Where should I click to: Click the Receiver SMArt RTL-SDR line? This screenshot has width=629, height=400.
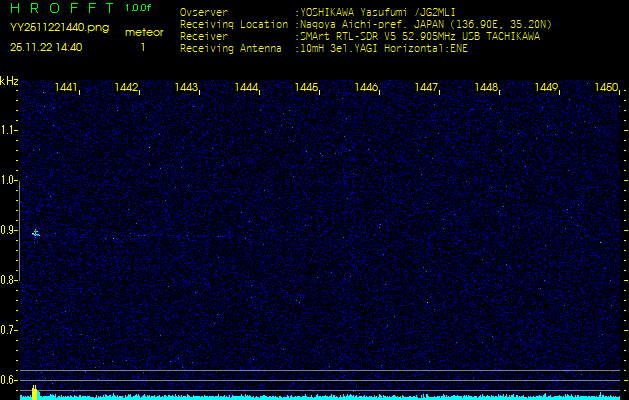point(360,35)
